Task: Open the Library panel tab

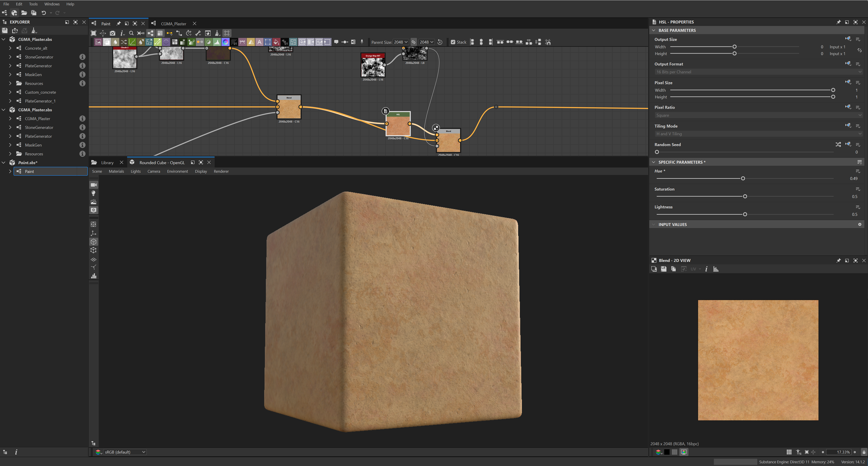Action: tap(107, 163)
